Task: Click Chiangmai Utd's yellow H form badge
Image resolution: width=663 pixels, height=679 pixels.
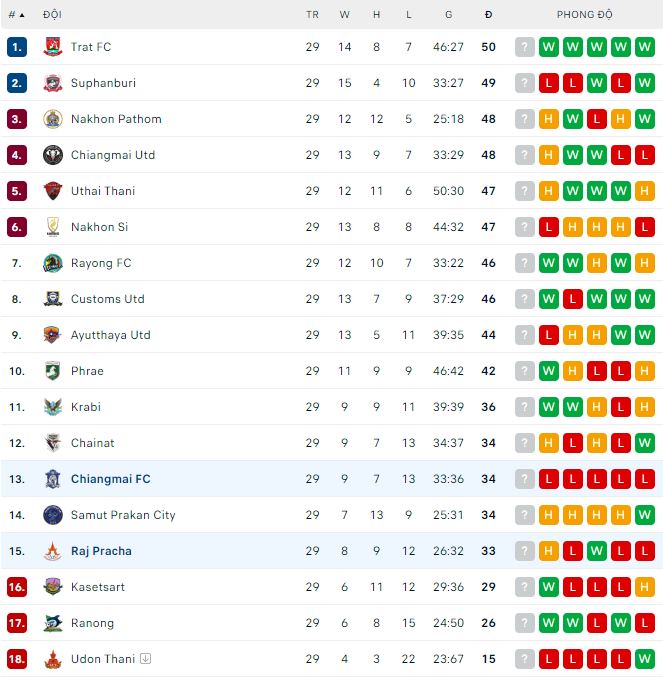Action: (x=549, y=155)
